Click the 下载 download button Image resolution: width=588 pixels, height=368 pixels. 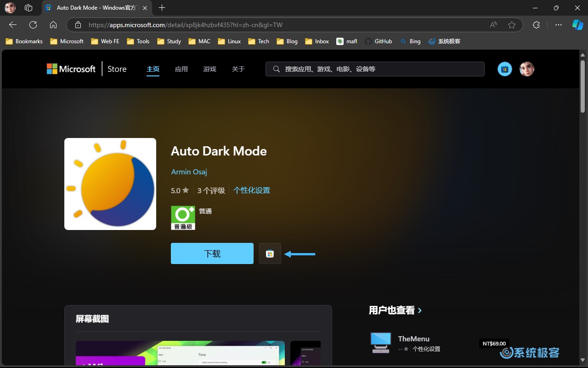(x=212, y=253)
